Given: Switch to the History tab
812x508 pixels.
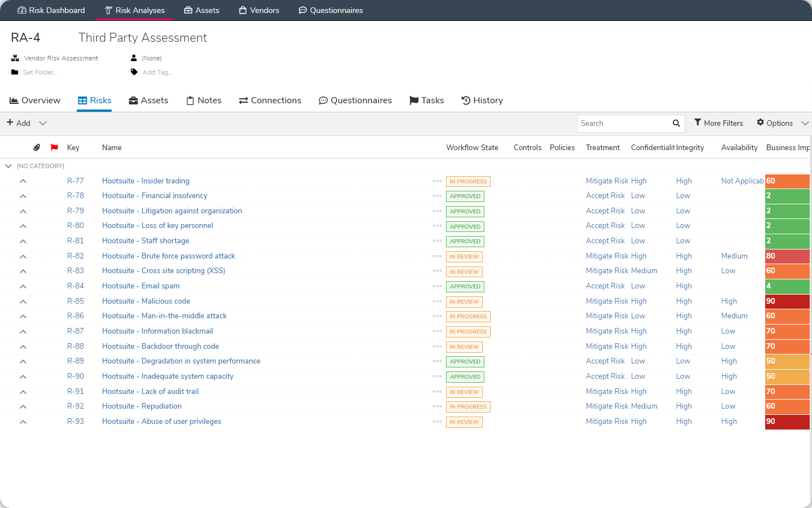Looking at the screenshot, I should [482, 100].
